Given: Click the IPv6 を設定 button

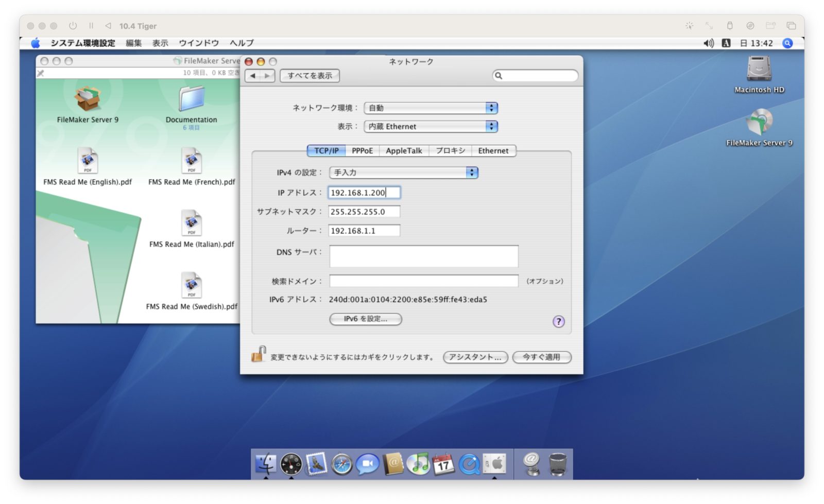Looking at the screenshot, I should tap(366, 319).
